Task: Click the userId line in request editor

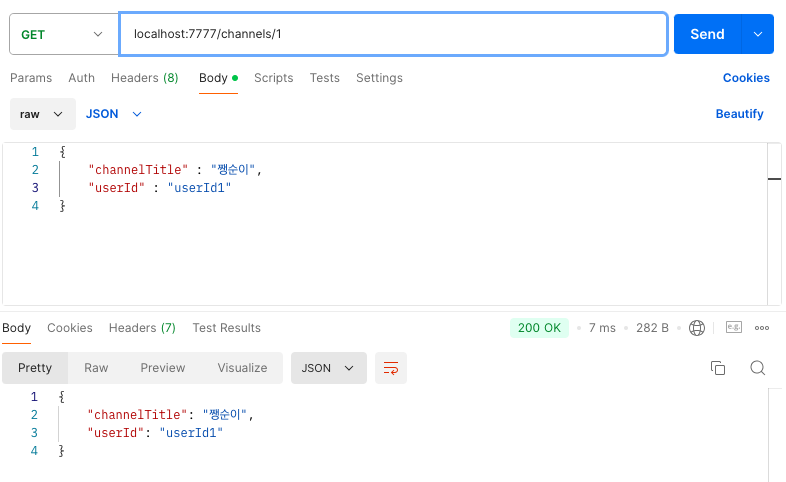Action: [160, 187]
